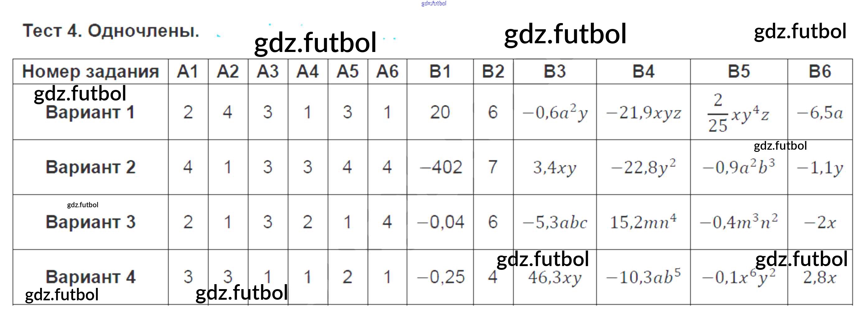Click the B3 column header
Image resolution: width=868 pixels, height=319 pixels.
(555, 72)
